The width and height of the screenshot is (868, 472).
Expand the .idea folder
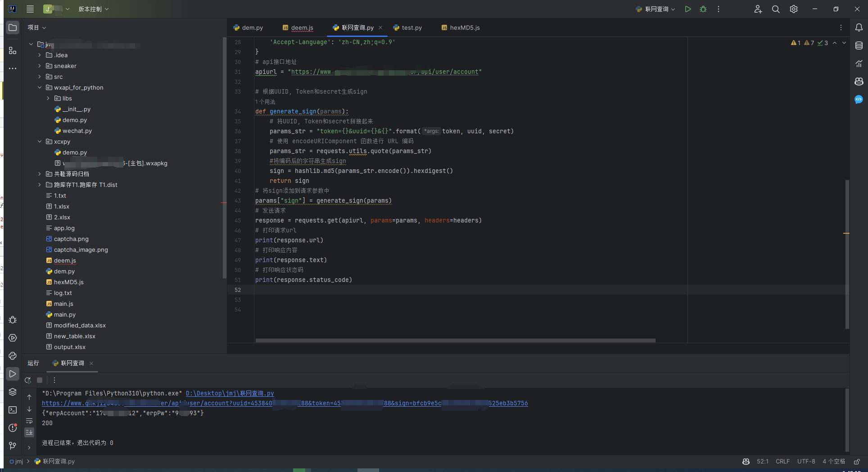click(40, 55)
